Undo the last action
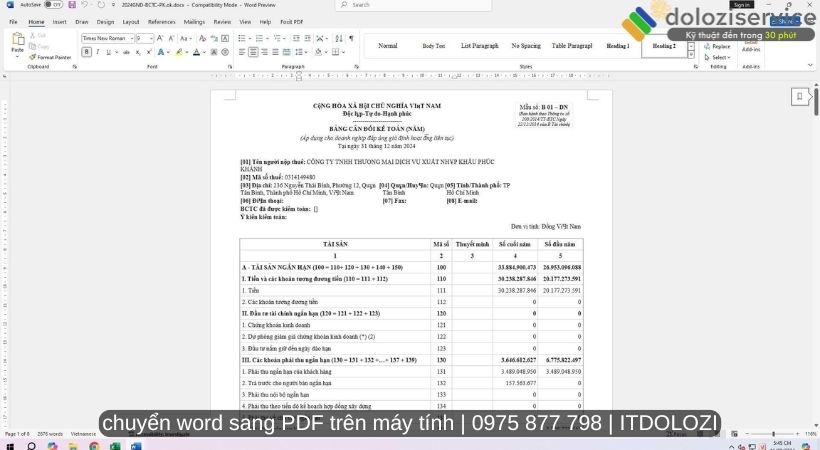 [84, 5]
